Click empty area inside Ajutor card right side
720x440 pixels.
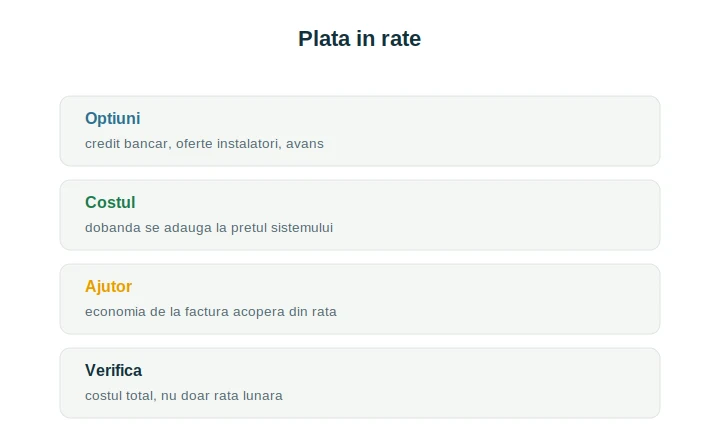(505, 299)
